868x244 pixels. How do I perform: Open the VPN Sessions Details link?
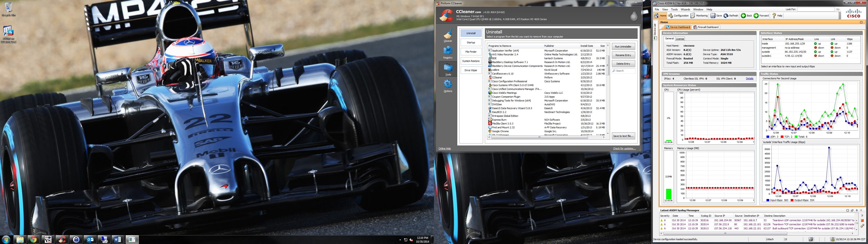coord(749,79)
